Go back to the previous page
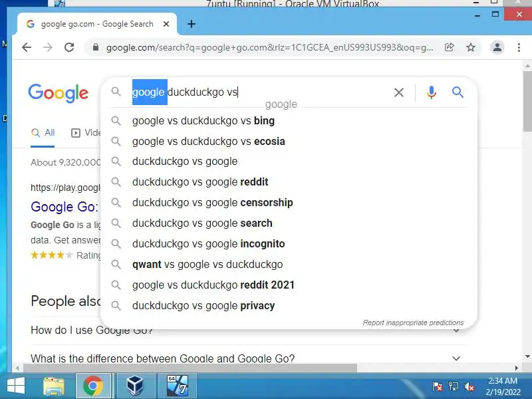 click(x=27, y=47)
